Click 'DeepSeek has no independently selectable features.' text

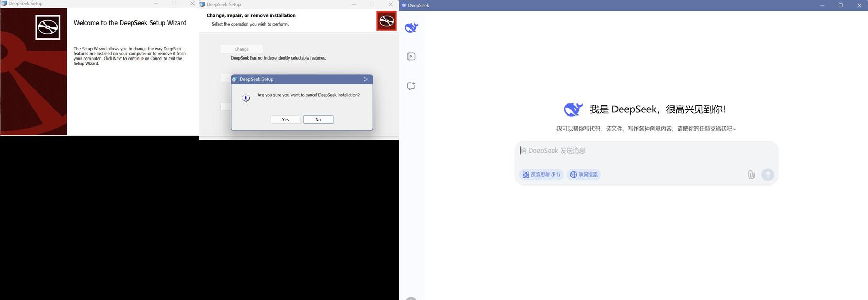(x=278, y=58)
